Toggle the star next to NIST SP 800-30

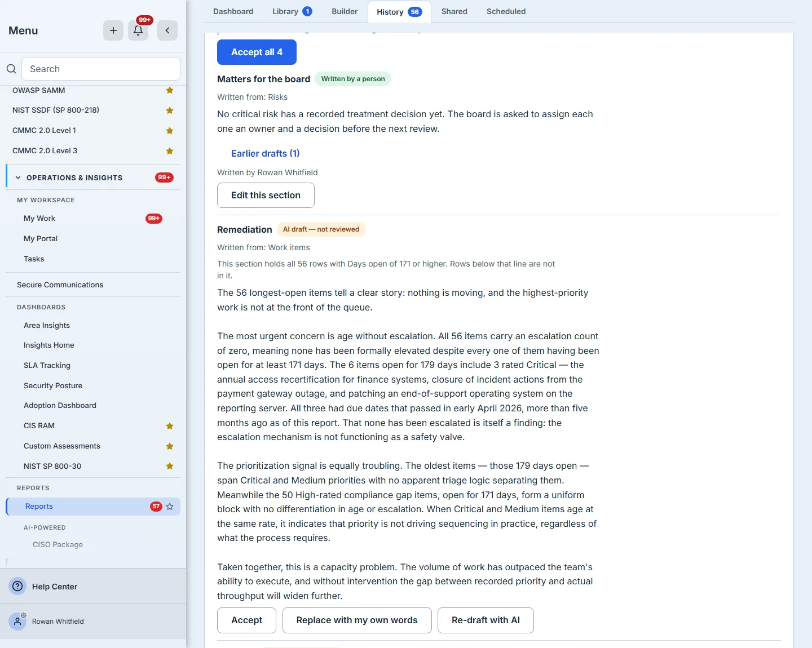click(x=170, y=466)
